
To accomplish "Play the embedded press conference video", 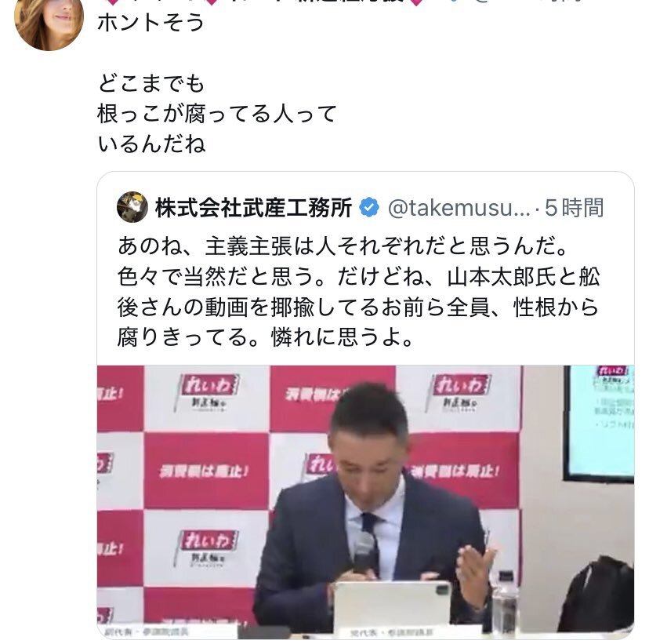I will [x=365, y=502].
